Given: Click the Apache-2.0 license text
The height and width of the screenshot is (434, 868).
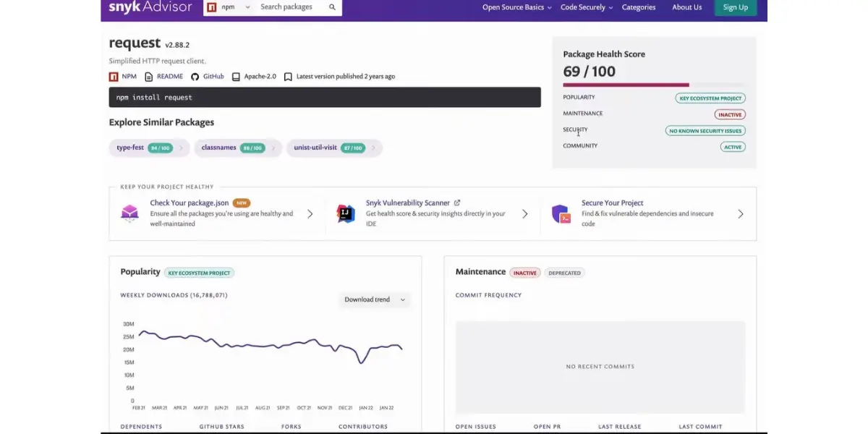Looking at the screenshot, I should pos(260,77).
